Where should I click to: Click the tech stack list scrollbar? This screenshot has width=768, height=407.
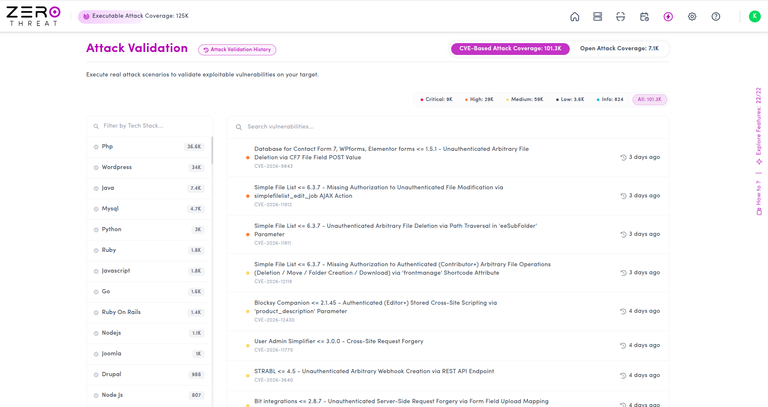click(212, 150)
